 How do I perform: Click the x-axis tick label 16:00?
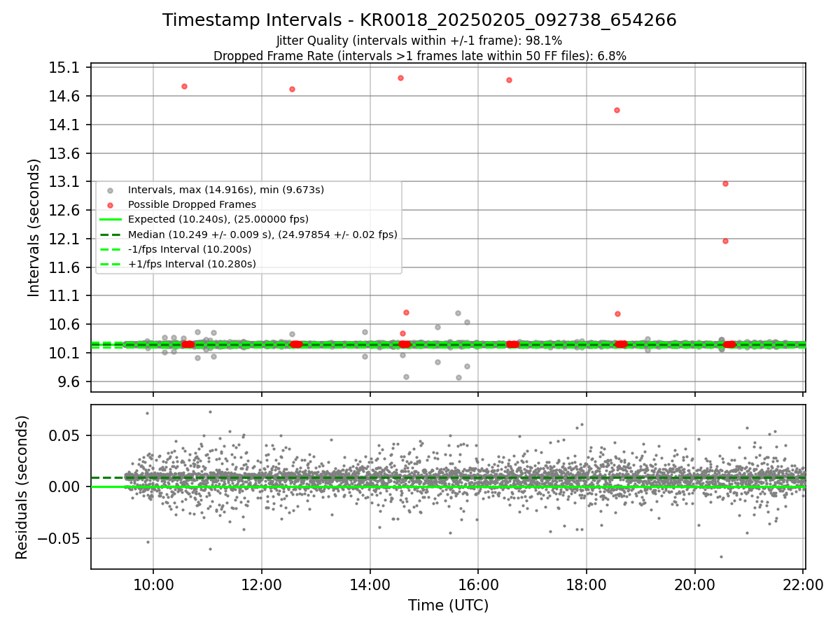click(x=478, y=586)
